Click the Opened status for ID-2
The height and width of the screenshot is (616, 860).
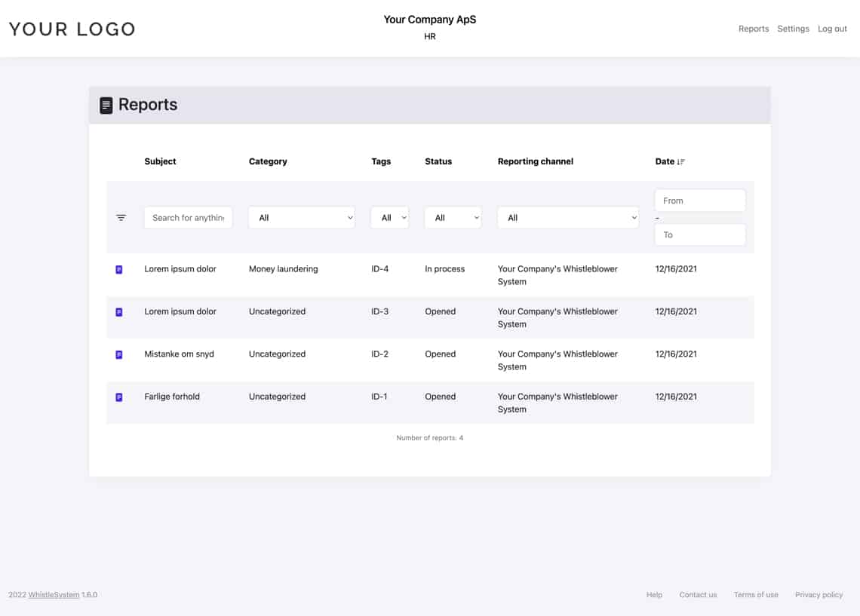point(440,354)
